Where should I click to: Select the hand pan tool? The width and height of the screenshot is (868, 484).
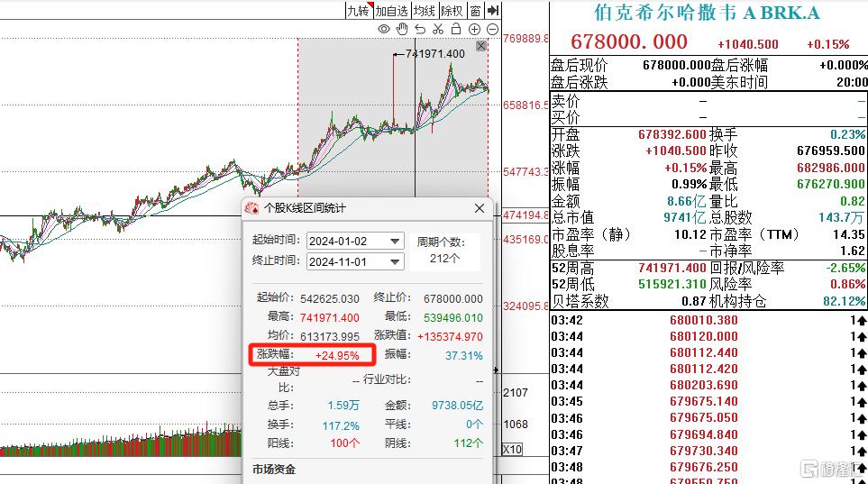click(402, 29)
